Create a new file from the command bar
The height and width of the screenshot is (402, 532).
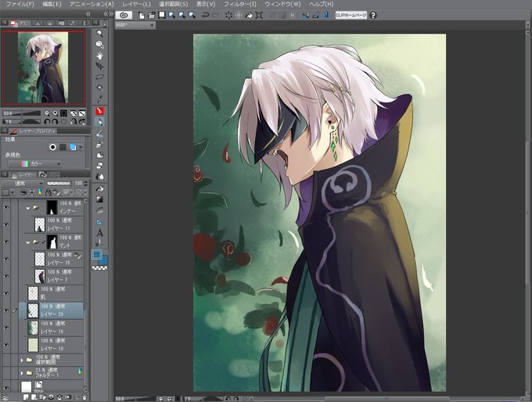tap(142, 16)
